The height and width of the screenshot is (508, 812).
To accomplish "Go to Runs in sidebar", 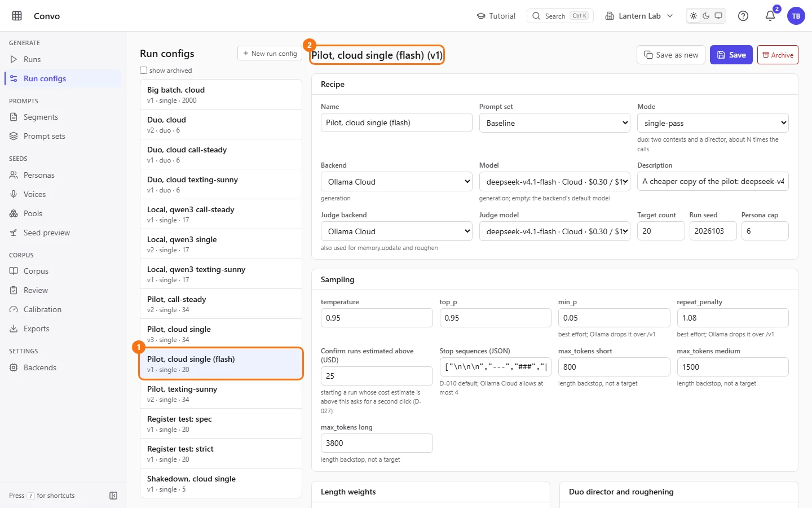I will pyautogui.click(x=63, y=59).
